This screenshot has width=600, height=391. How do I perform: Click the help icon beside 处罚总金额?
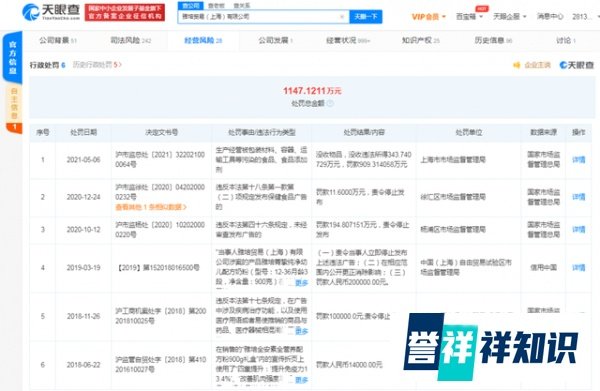point(330,103)
